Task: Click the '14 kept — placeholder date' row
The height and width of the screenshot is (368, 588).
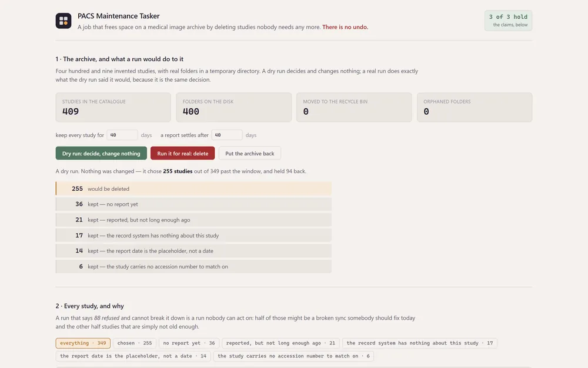Action: click(x=193, y=251)
